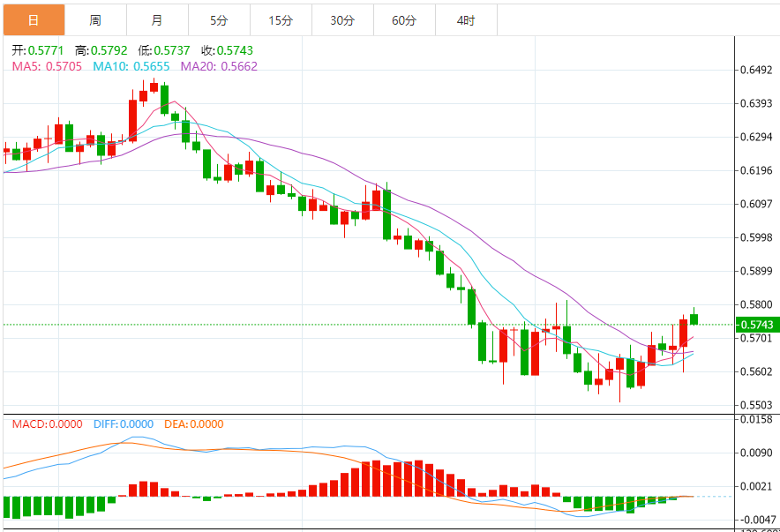This screenshot has width=780, height=532.
Task: Click the 0.0158 MACD axis label
Action: (x=756, y=420)
